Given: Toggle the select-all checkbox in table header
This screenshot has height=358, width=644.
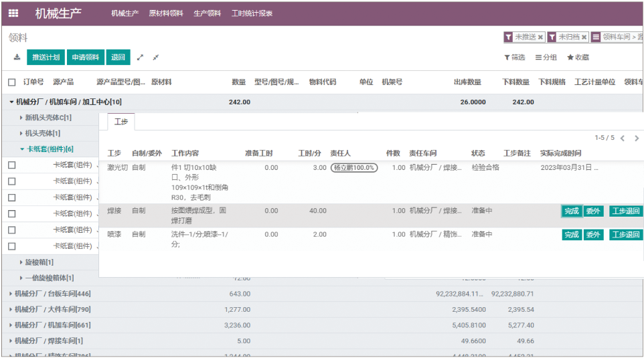Looking at the screenshot, I should pyautogui.click(x=12, y=82).
